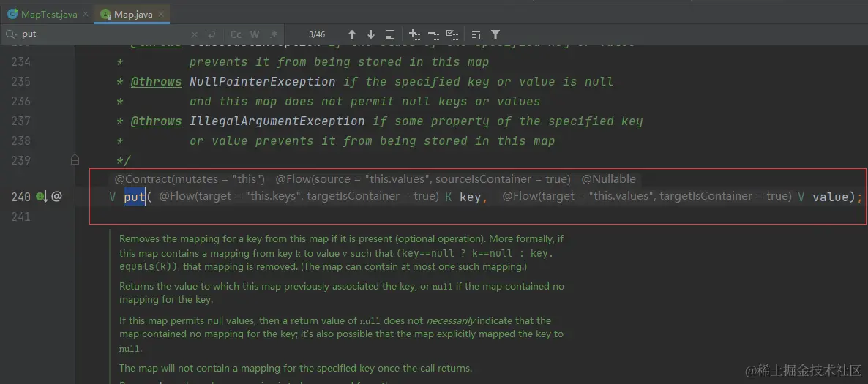Click the icon left of the filter icon

[x=476, y=35]
